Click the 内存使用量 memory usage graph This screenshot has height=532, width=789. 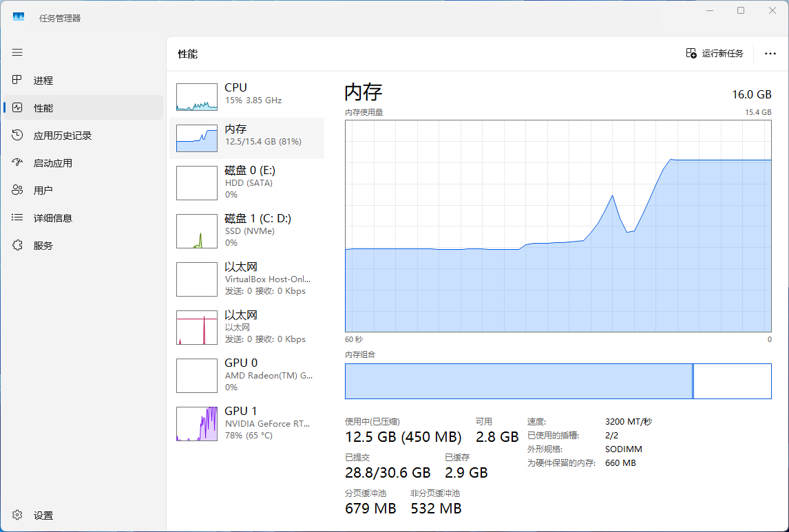tap(558, 226)
